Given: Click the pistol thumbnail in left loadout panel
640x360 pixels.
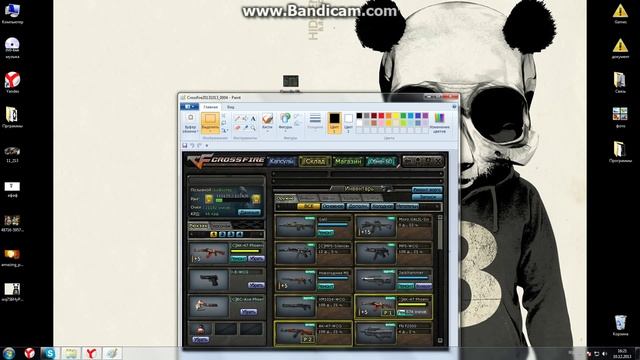Looking at the screenshot, I should click(x=209, y=280).
